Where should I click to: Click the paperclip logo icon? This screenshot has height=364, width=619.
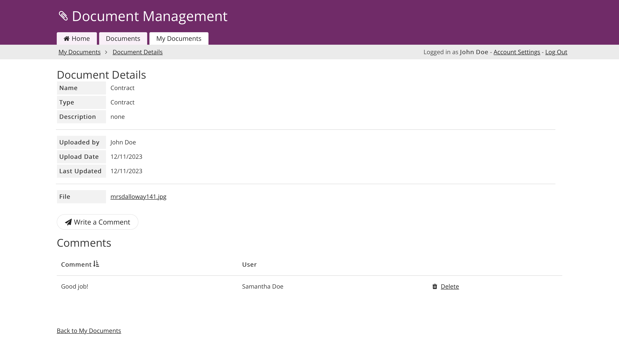tap(63, 16)
